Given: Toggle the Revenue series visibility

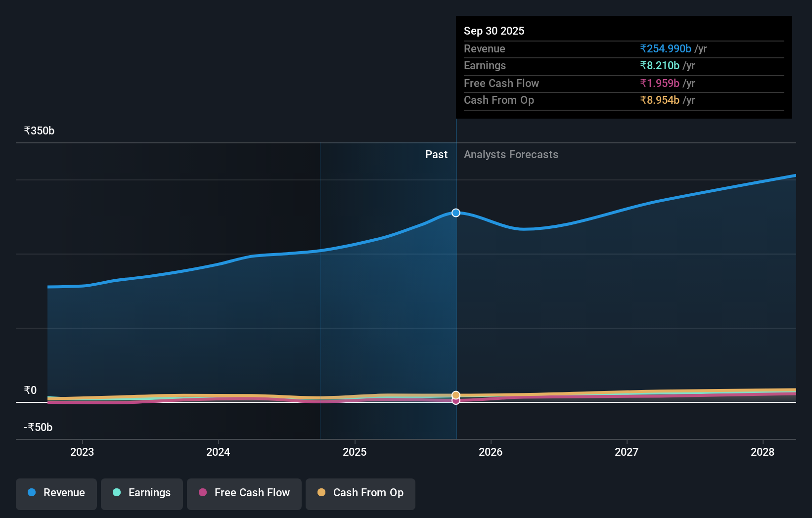Looking at the screenshot, I should pyautogui.click(x=56, y=492).
